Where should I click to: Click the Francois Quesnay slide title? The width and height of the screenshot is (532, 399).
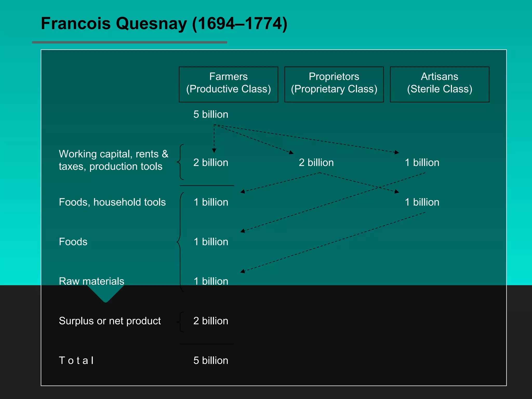164,24
